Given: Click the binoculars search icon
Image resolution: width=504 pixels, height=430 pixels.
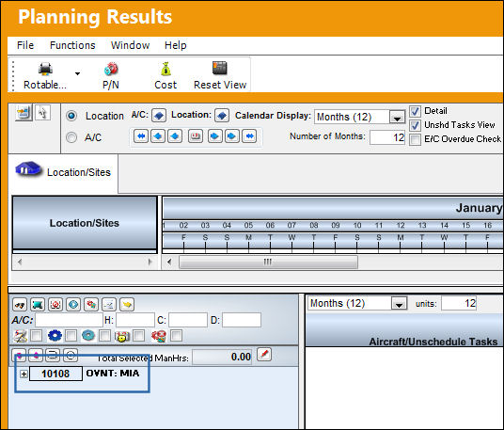Looking at the screenshot, I should pyautogui.click(x=20, y=305).
